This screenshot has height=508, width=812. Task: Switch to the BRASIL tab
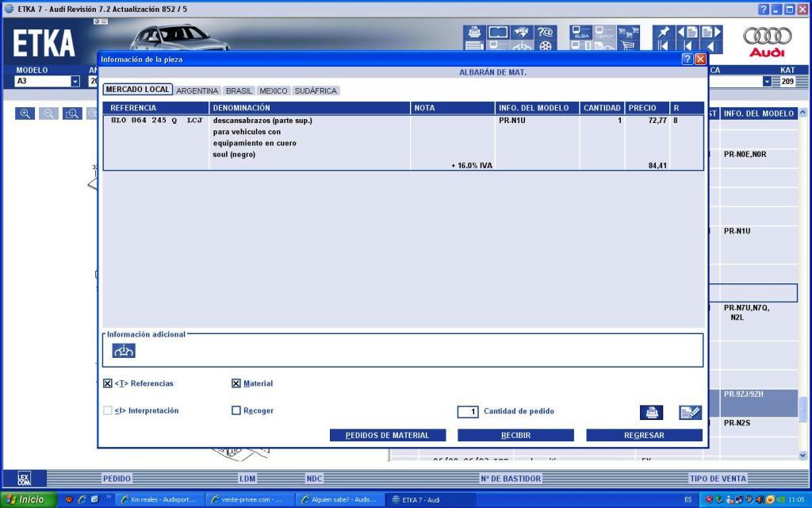click(x=239, y=90)
